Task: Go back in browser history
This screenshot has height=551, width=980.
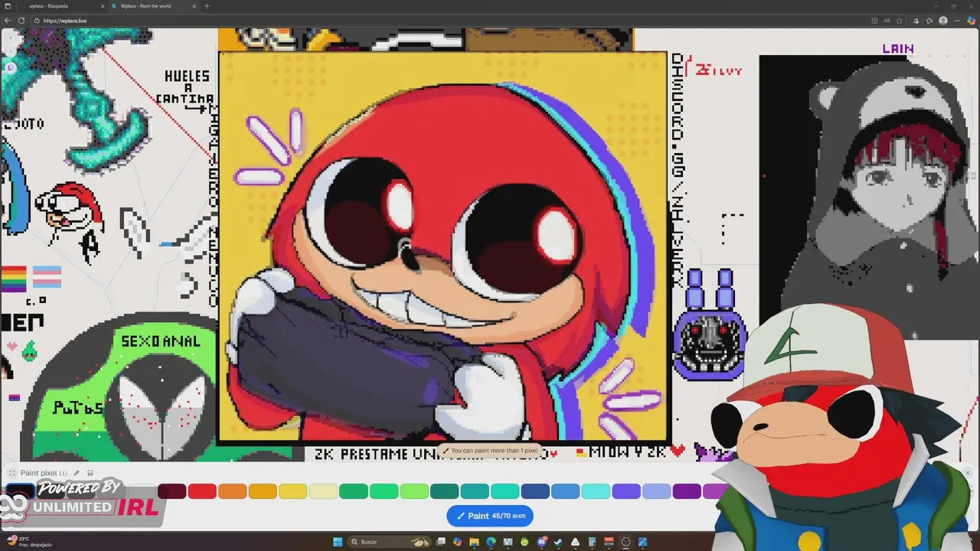Action: coord(8,21)
